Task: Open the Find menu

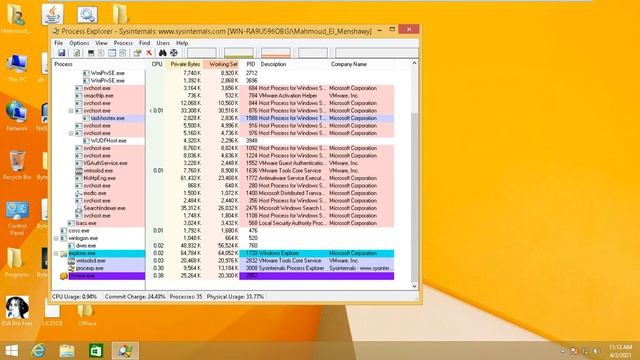Action: pos(144,43)
